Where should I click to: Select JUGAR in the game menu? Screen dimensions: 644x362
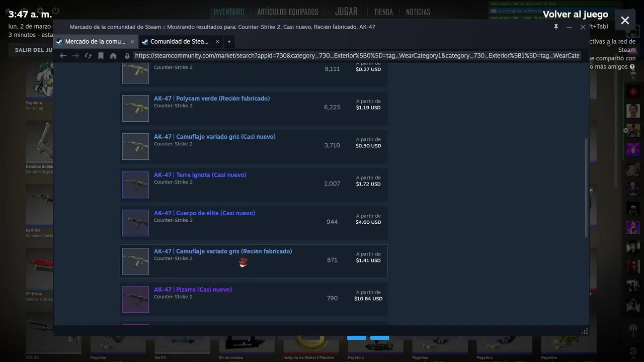click(346, 11)
